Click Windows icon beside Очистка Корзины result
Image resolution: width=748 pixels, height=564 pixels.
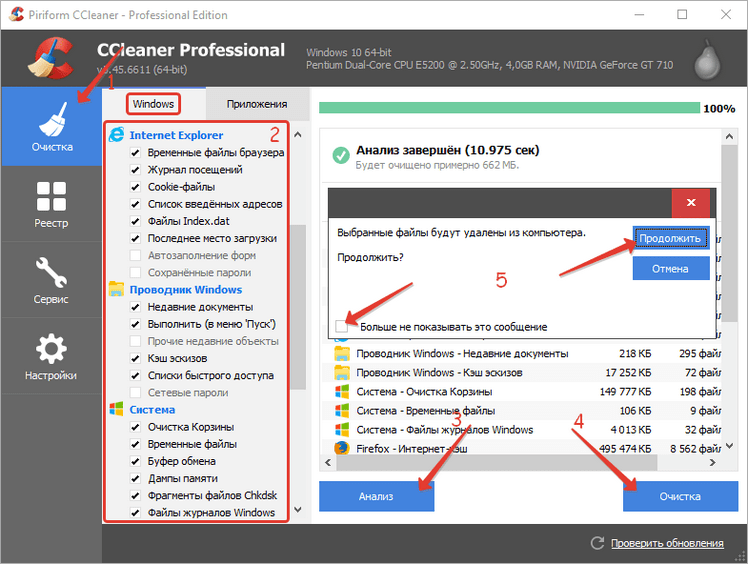click(342, 392)
